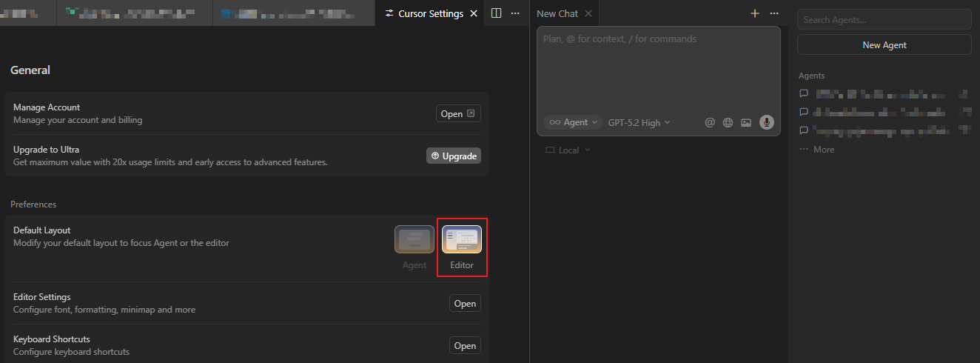The width and height of the screenshot is (980, 363).
Task: Open the Agent mode dropdown
Action: click(x=574, y=122)
